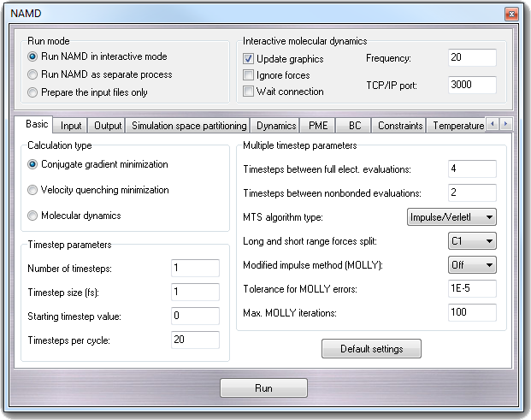The width and height of the screenshot is (531, 420).
Task: Click the Starting timestep value field
Action: [x=195, y=316]
